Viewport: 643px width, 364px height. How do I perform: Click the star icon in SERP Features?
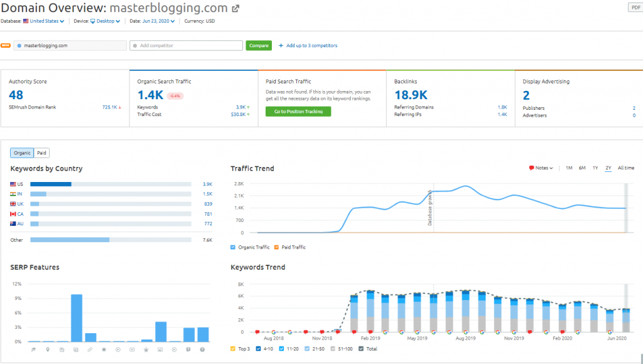click(104, 349)
